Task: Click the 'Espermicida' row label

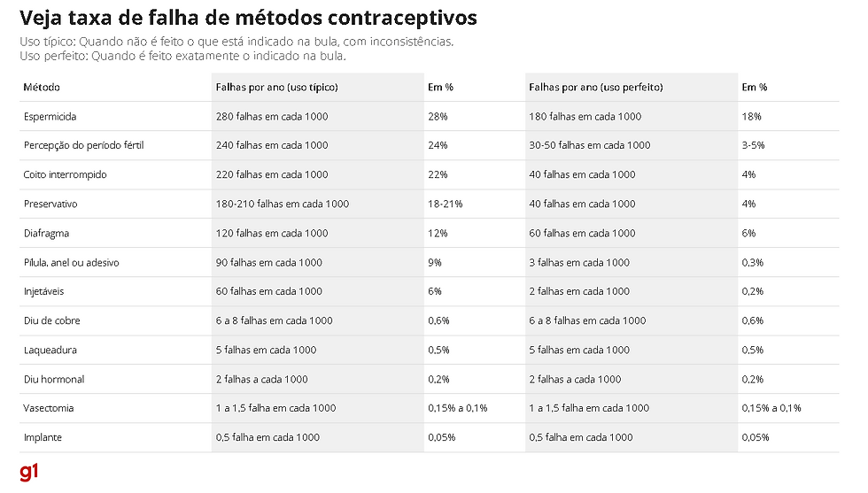Action: click(x=50, y=117)
